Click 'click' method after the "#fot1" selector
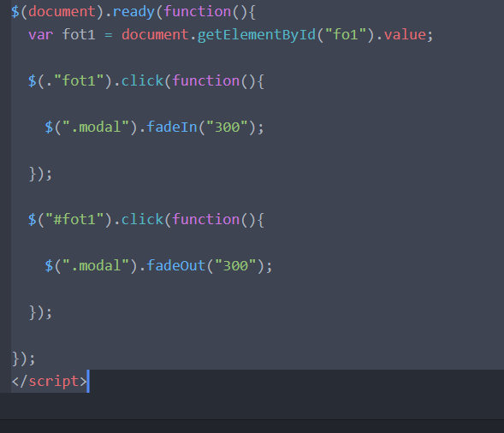This screenshot has height=433, width=504. coord(142,220)
